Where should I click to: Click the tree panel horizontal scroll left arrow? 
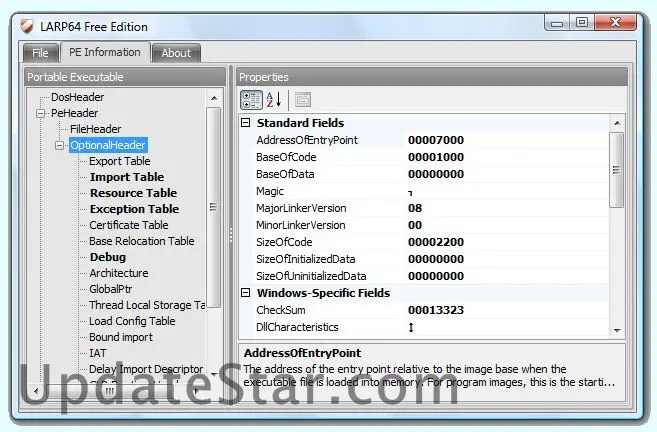click(36, 391)
